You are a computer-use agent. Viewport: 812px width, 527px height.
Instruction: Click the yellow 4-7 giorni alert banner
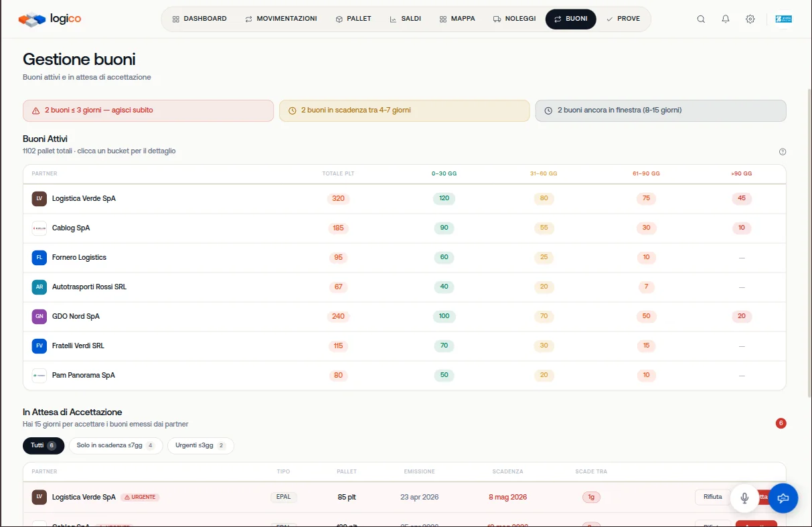404,110
